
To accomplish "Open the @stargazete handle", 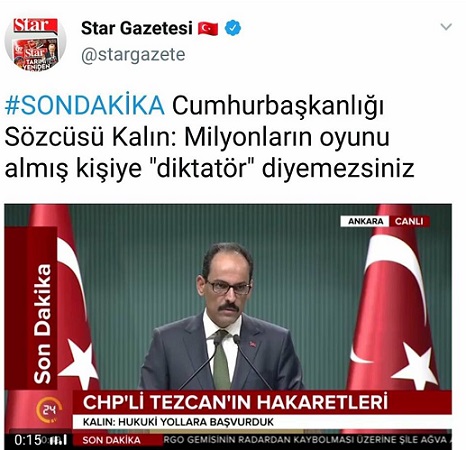I will click(x=133, y=55).
